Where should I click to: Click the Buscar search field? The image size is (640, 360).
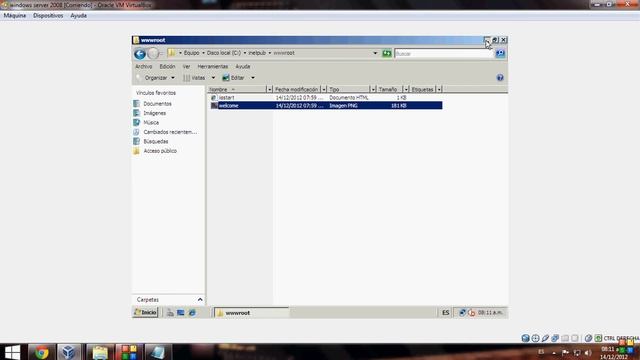[444, 53]
